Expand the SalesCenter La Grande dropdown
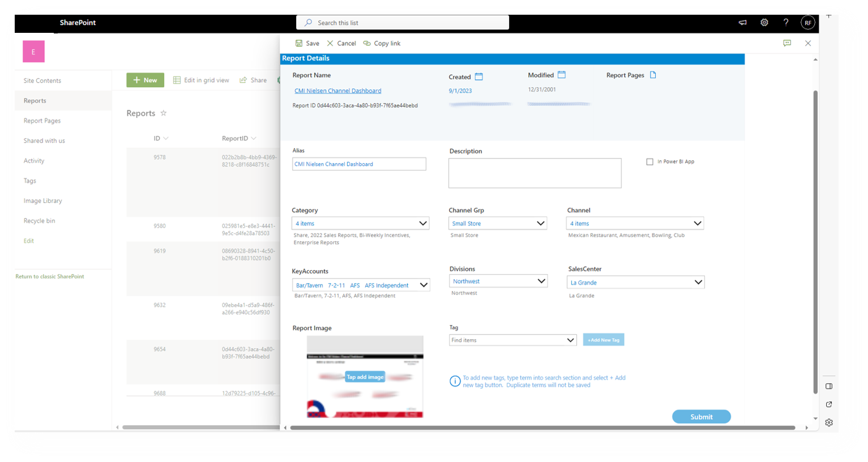 [x=698, y=282]
